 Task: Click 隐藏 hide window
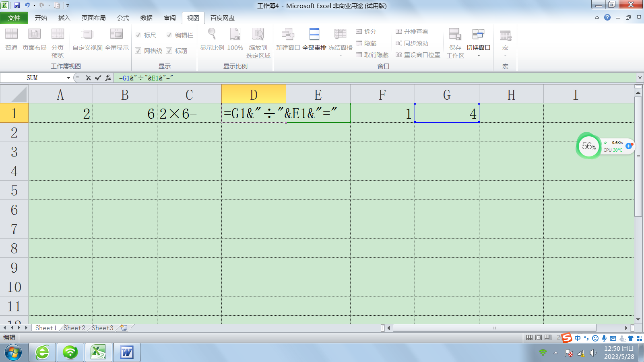366,43
